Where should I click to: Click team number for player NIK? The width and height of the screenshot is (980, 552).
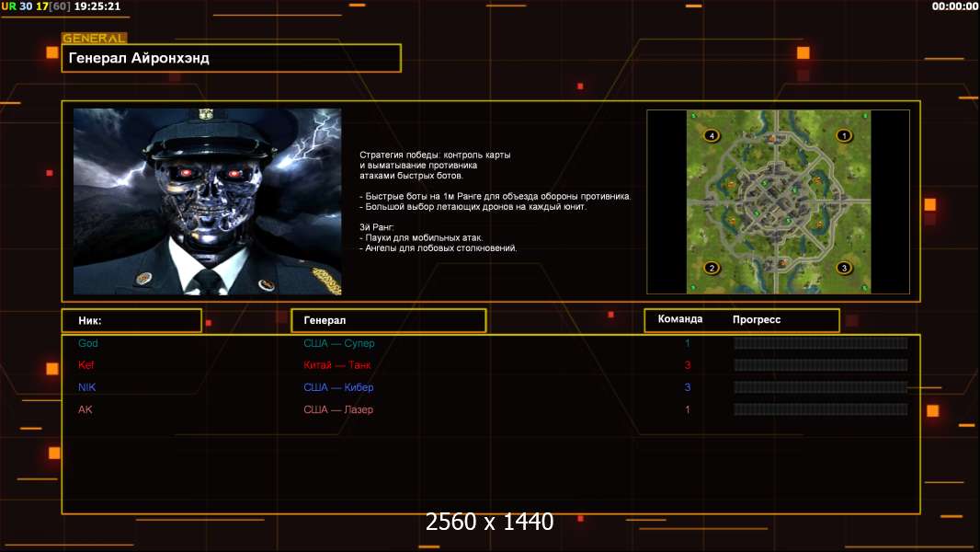688,387
